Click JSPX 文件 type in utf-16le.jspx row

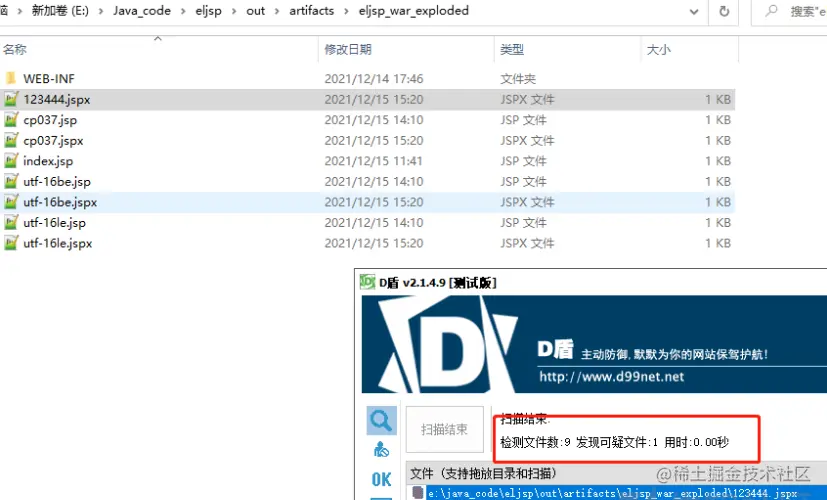527,243
